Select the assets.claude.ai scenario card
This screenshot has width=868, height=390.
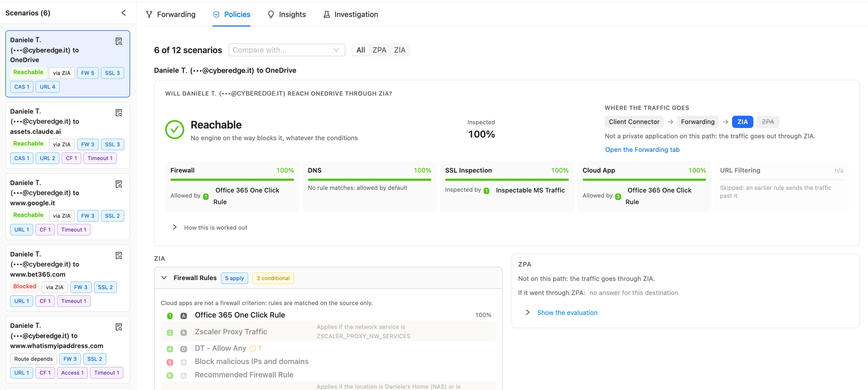(x=67, y=135)
